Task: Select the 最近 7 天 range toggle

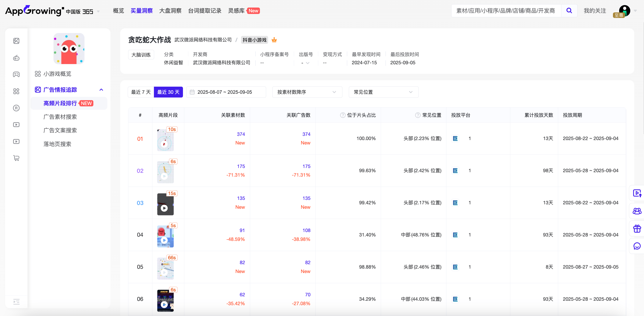Action: coord(141,92)
